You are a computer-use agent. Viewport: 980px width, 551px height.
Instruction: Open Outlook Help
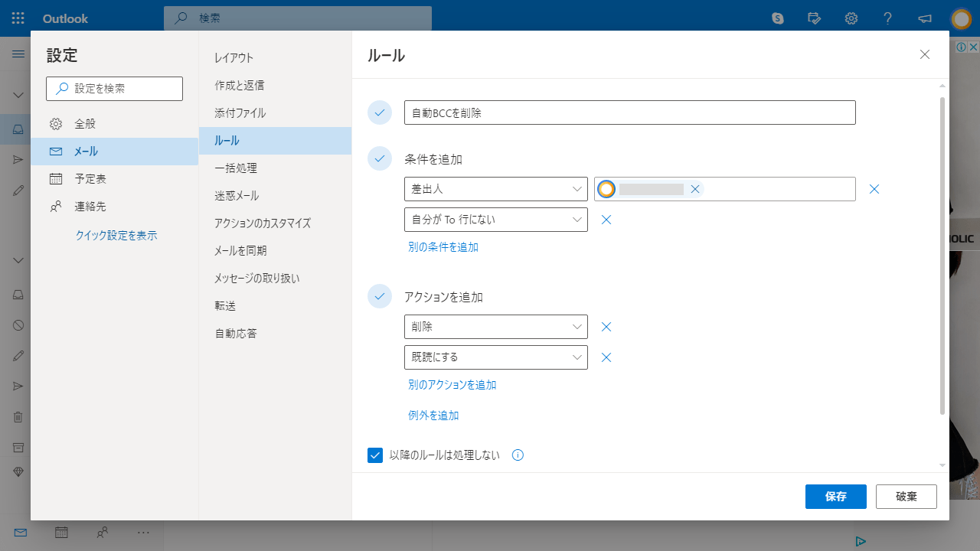pyautogui.click(x=887, y=18)
